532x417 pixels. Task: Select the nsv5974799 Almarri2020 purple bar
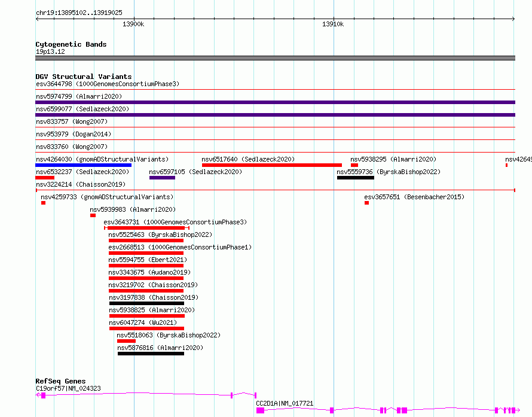coord(275,102)
